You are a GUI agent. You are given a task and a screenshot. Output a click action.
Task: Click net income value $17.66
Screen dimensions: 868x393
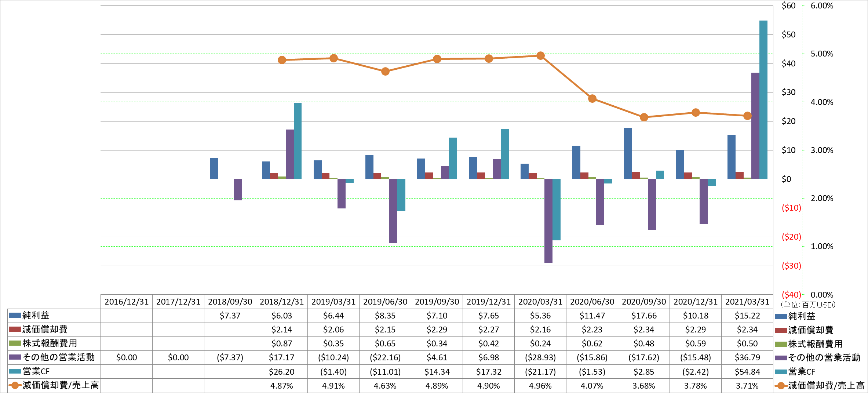click(x=644, y=316)
